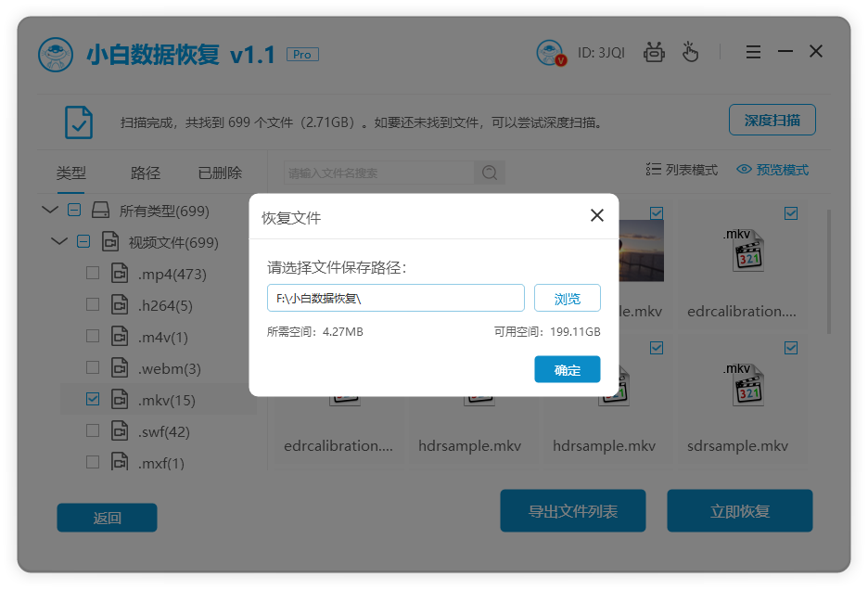Click the ID: 3JQI text
Viewport: 868px width, 590px height.
(601, 53)
